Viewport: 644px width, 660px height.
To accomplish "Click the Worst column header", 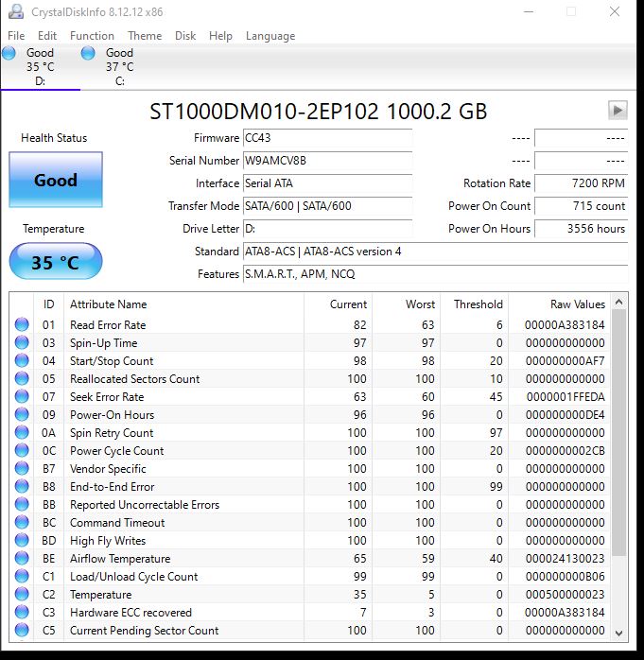I will pyautogui.click(x=407, y=304).
